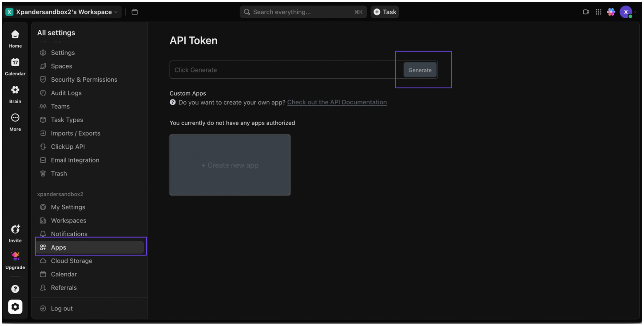Open the help question mark icon
This screenshot has height=326, width=644.
pos(15,289)
